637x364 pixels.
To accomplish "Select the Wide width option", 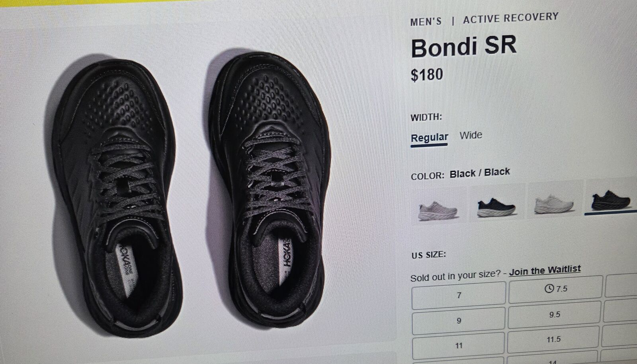I will point(471,135).
